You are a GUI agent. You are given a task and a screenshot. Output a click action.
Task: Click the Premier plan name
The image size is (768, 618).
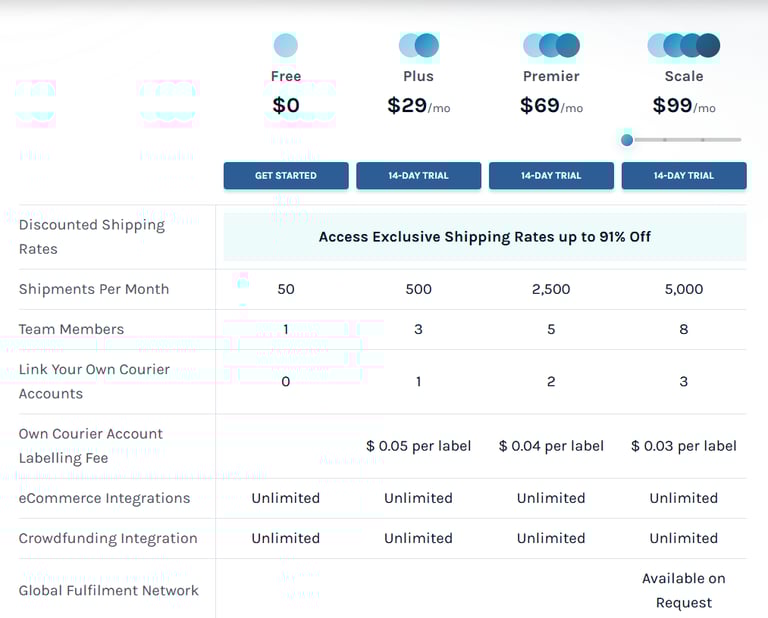click(x=551, y=77)
